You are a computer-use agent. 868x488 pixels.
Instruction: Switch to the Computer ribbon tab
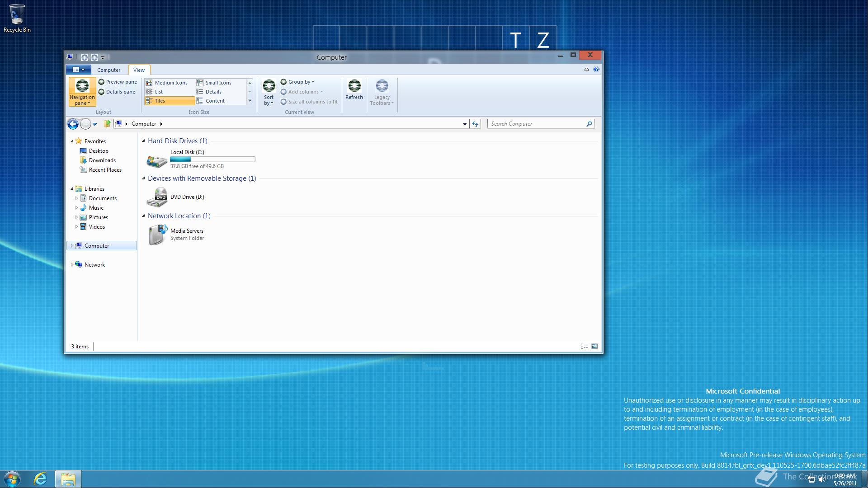pos(109,70)
